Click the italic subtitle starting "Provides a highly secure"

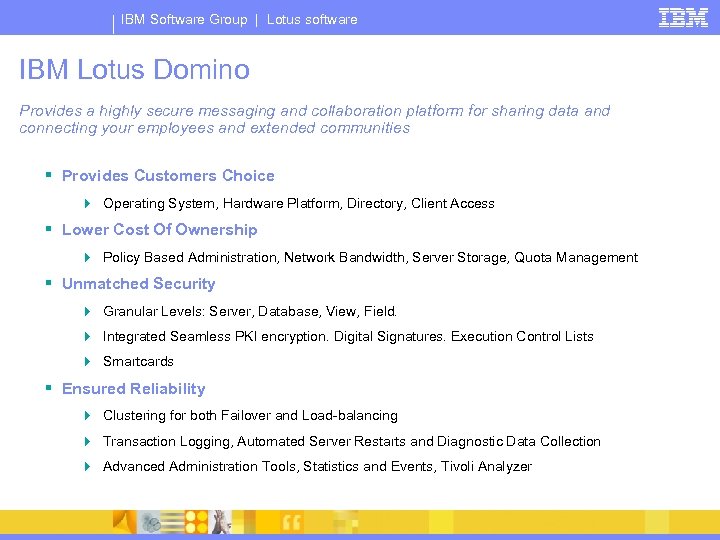pyautogui.click(x=315, y=119)
